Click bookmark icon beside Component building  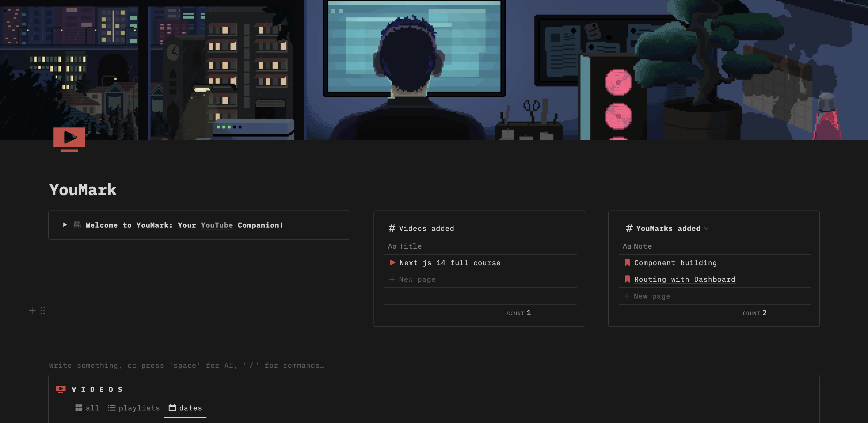(x=627, y=262)
